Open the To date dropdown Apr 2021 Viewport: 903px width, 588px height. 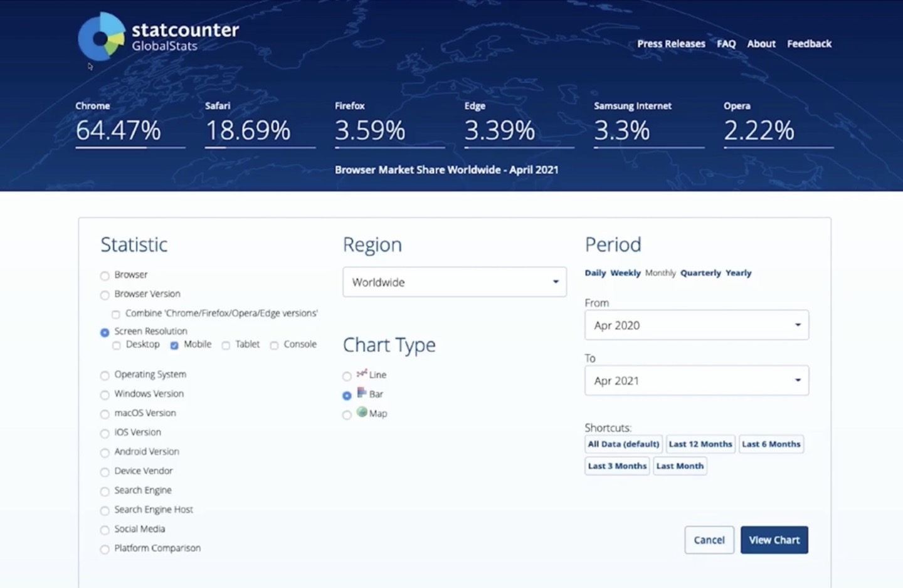click(697, 381)
